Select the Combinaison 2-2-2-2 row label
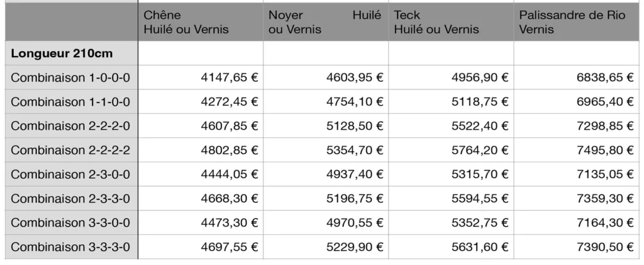The image size is (644, 265). (72, 150)
